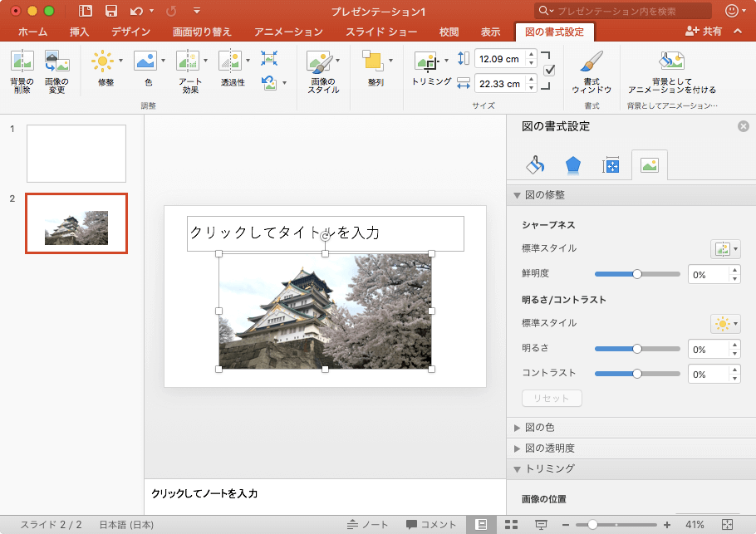The height and width of the screenshot is (534, 756).
Task: Open the Size & Properties pane tab
Action: click(x=611, y=165)
